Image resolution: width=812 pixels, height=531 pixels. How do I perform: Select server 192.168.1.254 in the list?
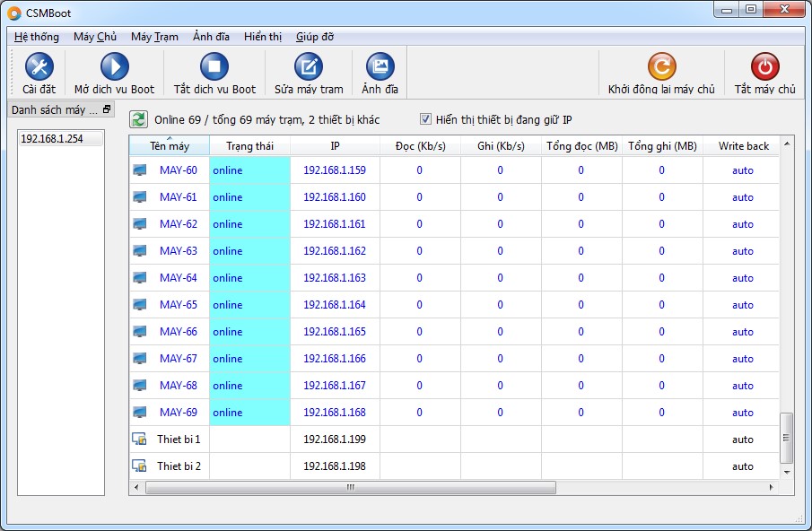[x=61, y=139]
